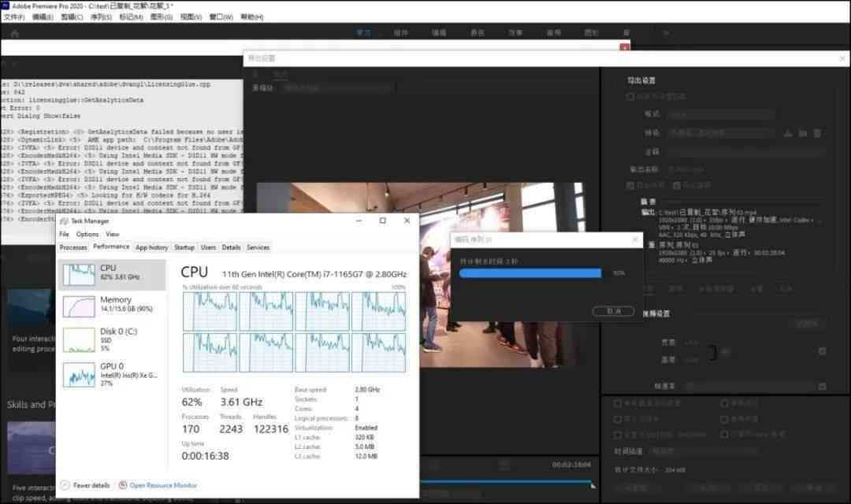Switch to Task Manager Processes tab

tap(73, 247)
